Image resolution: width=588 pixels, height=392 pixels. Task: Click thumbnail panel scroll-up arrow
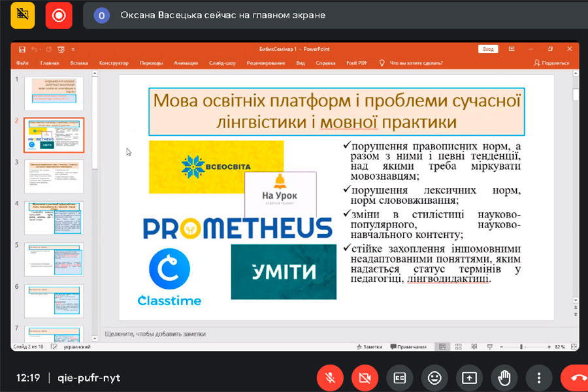(x=95, y=74)
